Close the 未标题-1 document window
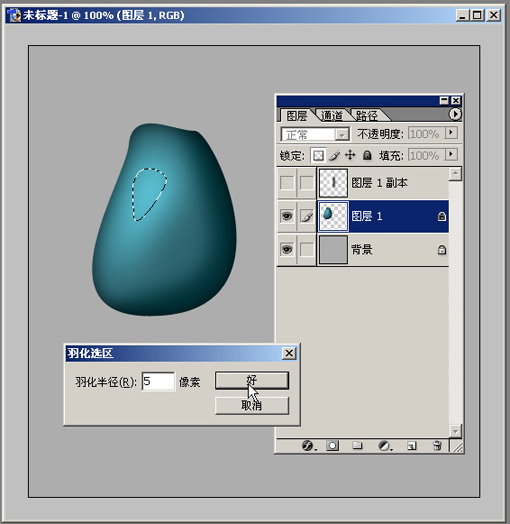 click(x=494, y=15)
